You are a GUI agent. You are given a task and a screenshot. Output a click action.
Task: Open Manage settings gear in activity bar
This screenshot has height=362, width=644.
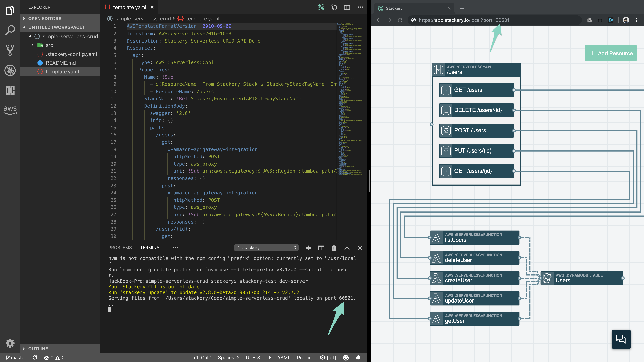tap(10, 343)
